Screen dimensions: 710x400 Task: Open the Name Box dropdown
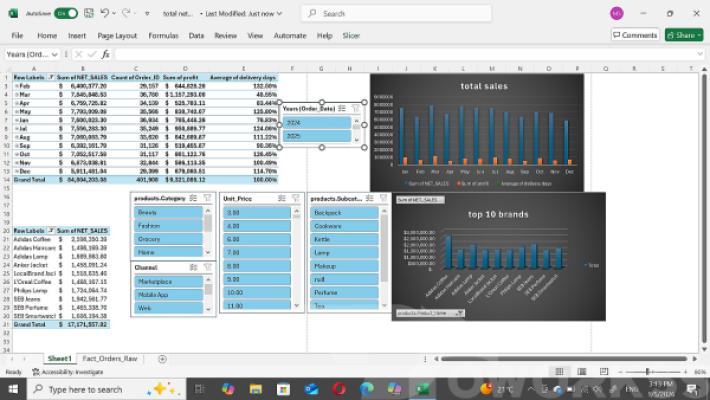click(54, 54)
